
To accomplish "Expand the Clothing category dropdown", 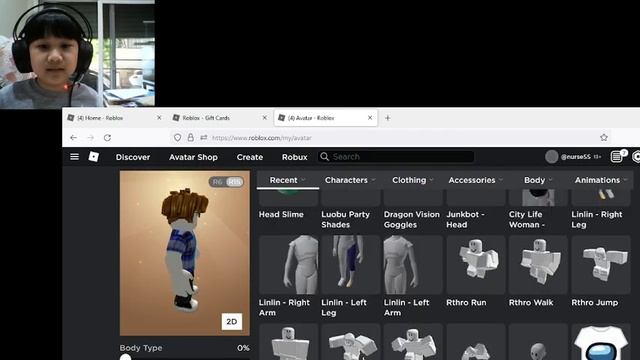I will pos(413,180).
